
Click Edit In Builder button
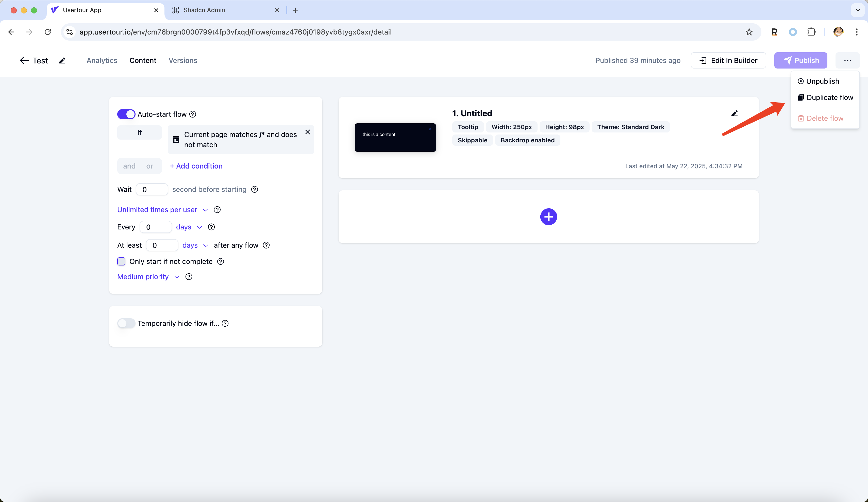(728, 61)
